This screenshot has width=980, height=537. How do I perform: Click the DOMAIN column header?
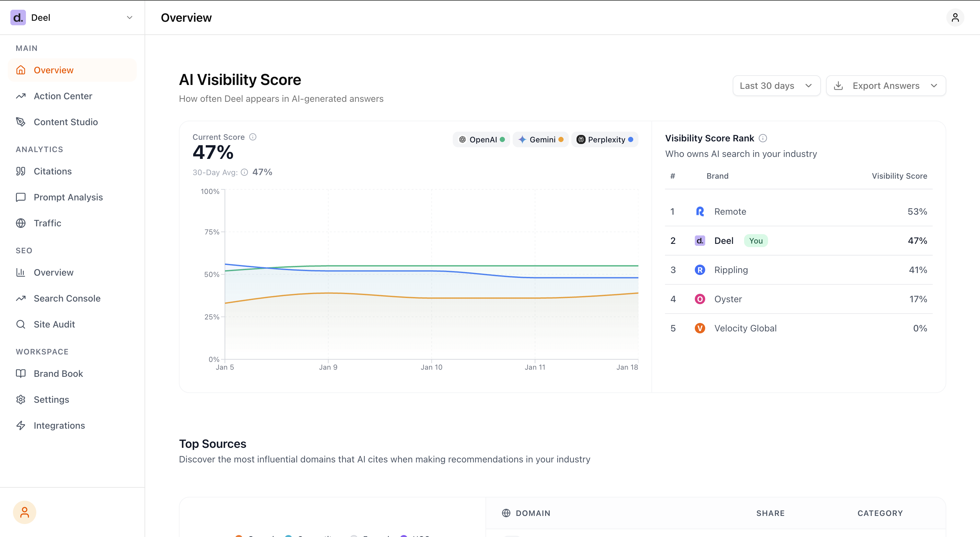tap(532, 513)
